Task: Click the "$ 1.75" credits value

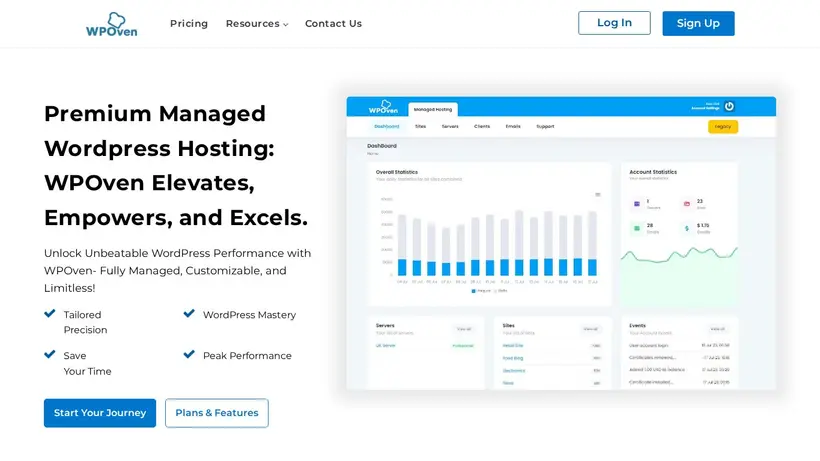Action: pos(703,226)
